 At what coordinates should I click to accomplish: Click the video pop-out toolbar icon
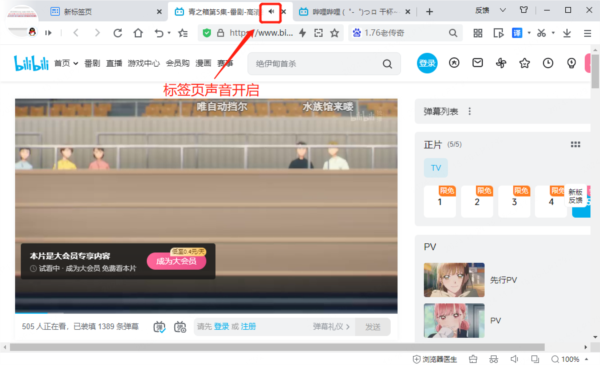(x=498, y=33)
